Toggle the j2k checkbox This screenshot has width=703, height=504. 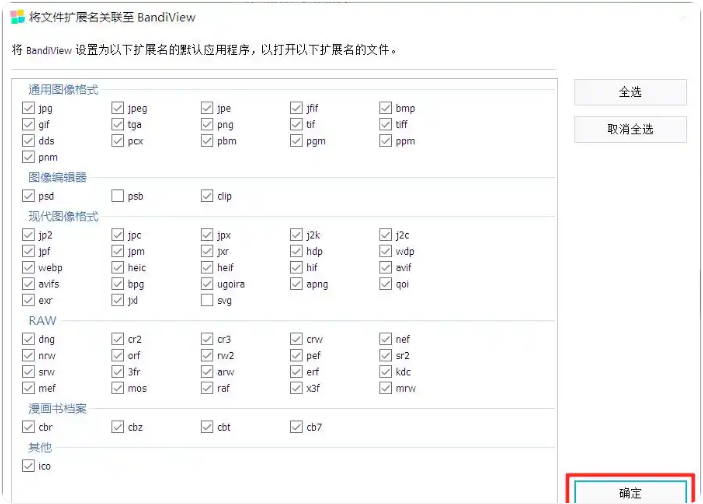(296, 235)
